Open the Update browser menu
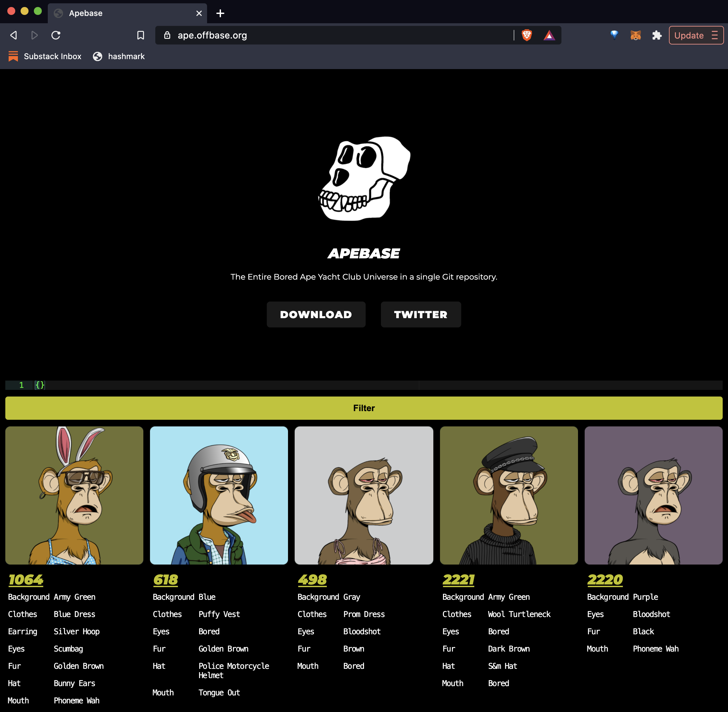 tap(696, 35)
